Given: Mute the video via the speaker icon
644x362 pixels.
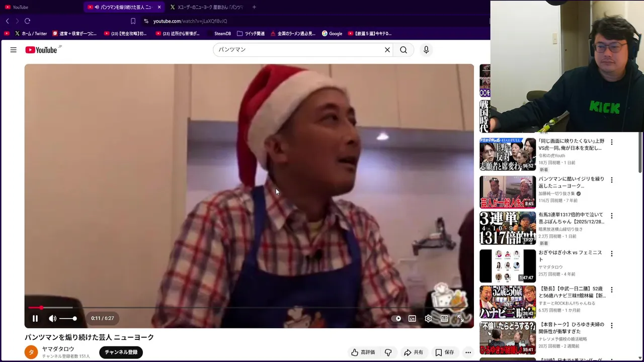Looking at the screenshot, I should [x=52, y=318].
